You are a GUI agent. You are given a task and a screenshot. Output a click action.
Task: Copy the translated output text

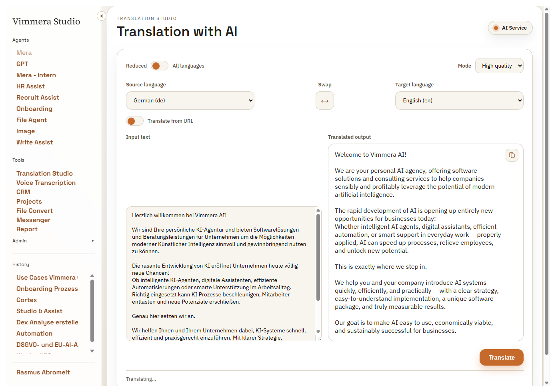click(512, 155)
